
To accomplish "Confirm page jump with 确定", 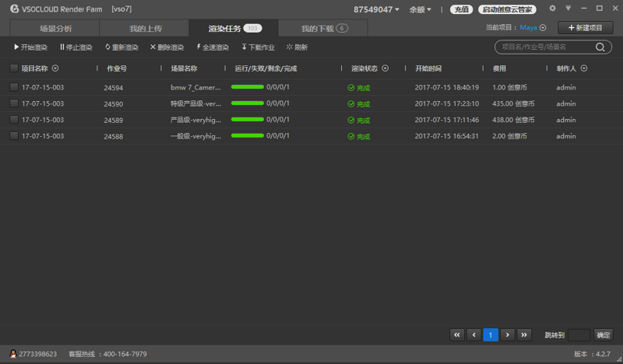I will point(603,335).
